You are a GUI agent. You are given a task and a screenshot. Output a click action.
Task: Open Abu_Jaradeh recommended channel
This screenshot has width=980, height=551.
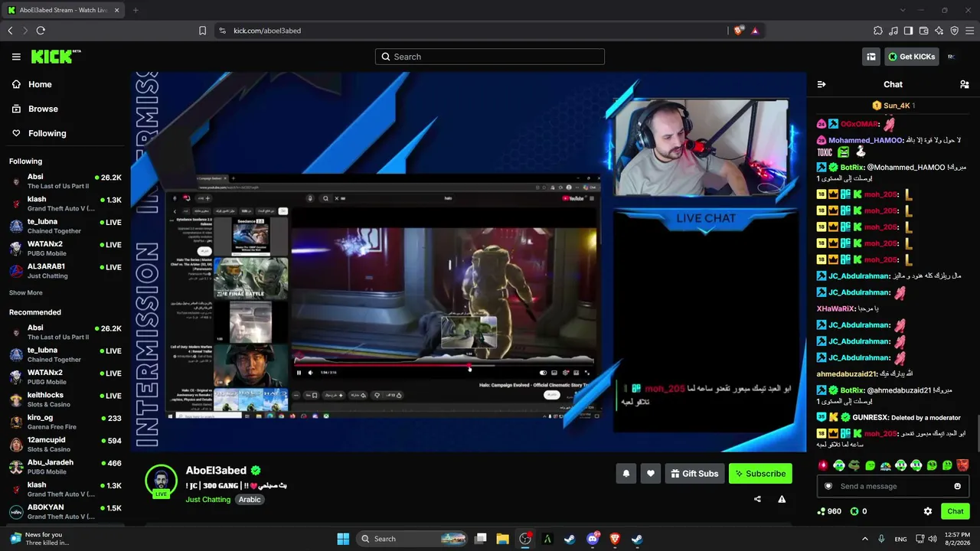click(66, 467)
